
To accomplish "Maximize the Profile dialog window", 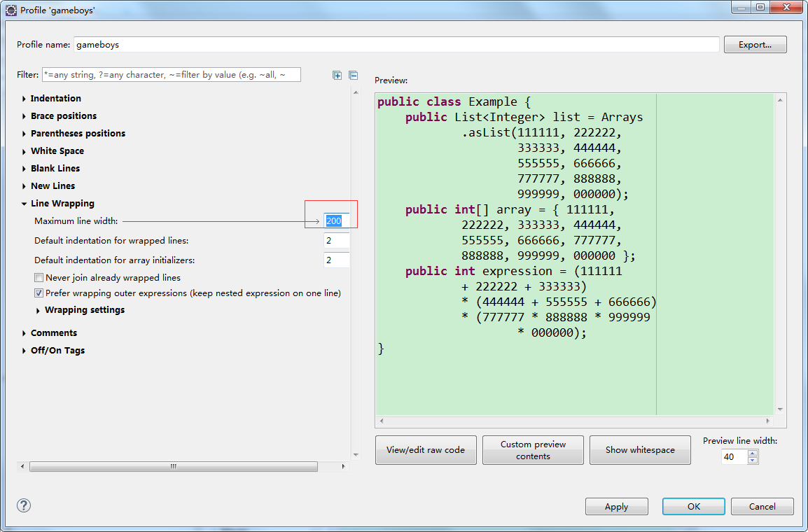I will pos(760,8).
